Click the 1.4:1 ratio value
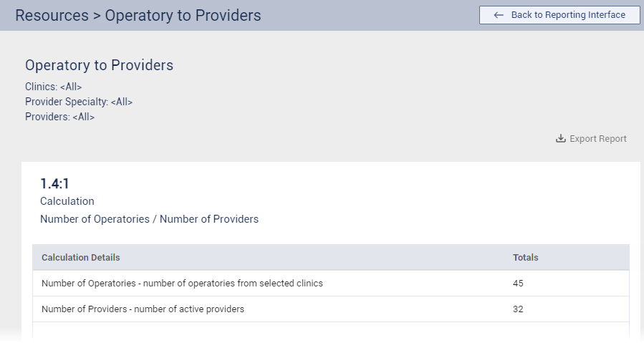This screenshot has width=644, height=343. pos(54,184)
